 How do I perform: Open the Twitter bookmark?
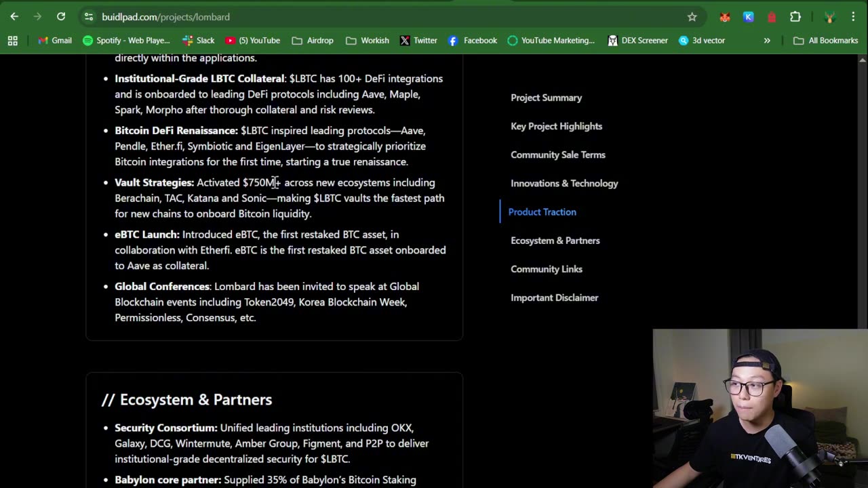pos(418,41)
